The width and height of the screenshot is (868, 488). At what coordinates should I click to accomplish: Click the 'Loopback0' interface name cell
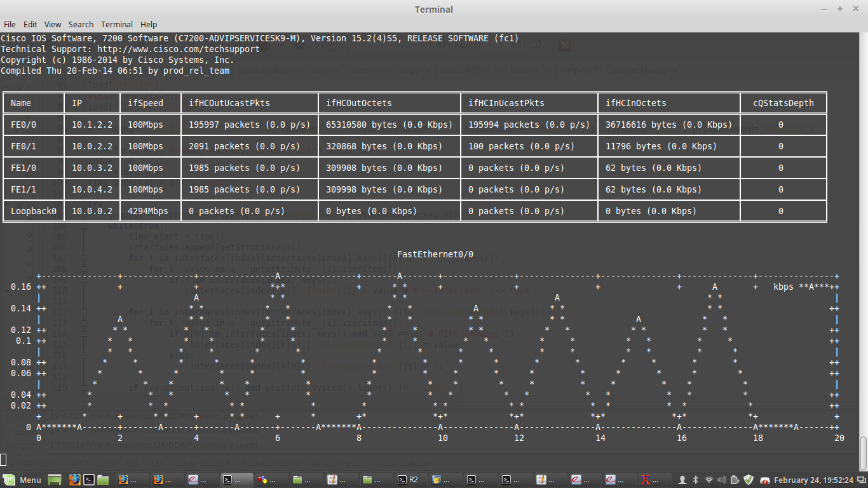(x=34, y=211)
